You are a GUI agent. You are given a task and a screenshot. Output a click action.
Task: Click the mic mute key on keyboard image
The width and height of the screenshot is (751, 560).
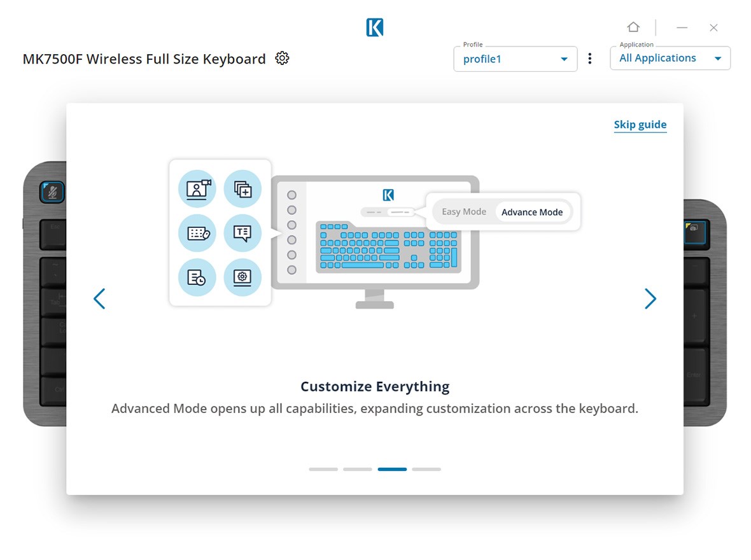pos(52,192)
